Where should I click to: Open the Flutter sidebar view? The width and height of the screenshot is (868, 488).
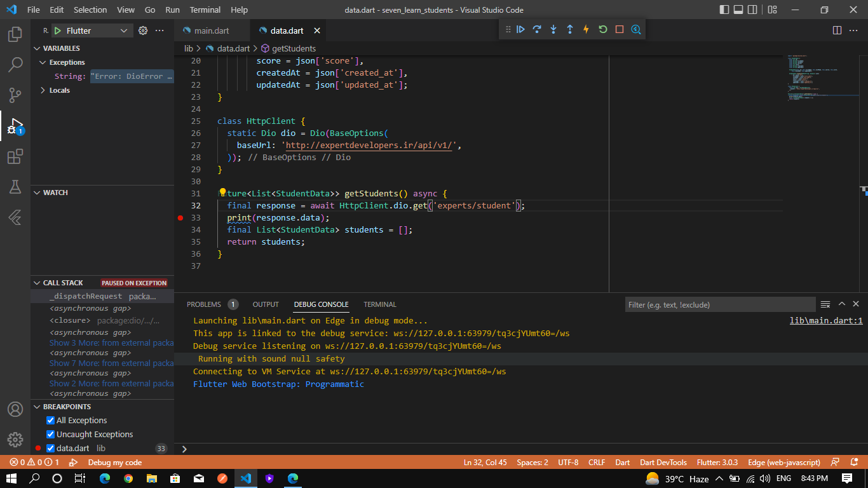point(15,217)
